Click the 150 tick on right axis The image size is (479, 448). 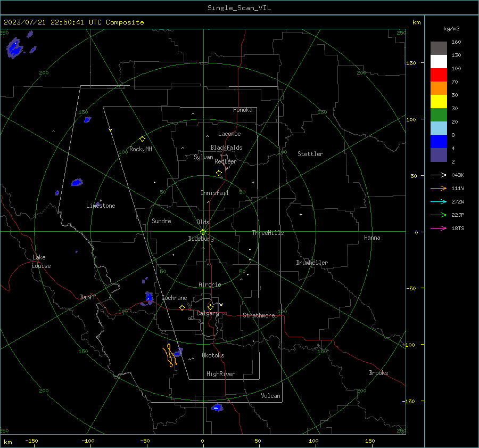[x=411, y=63]
